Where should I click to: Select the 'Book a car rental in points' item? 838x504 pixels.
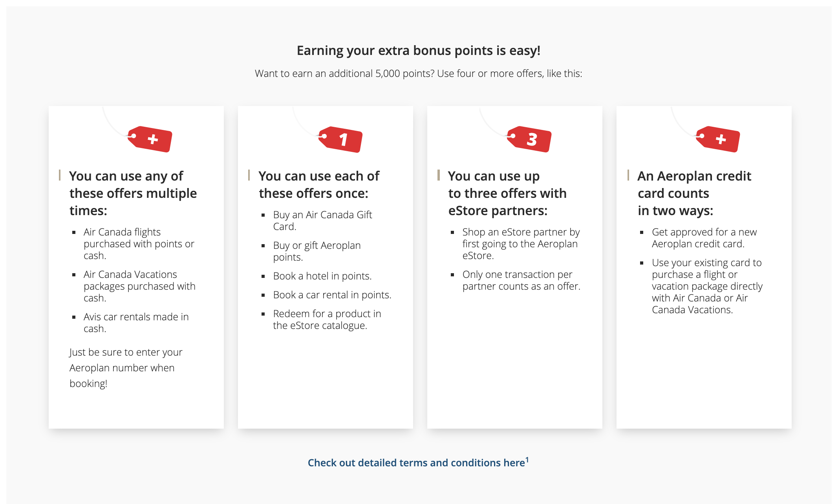pos(332,295)
